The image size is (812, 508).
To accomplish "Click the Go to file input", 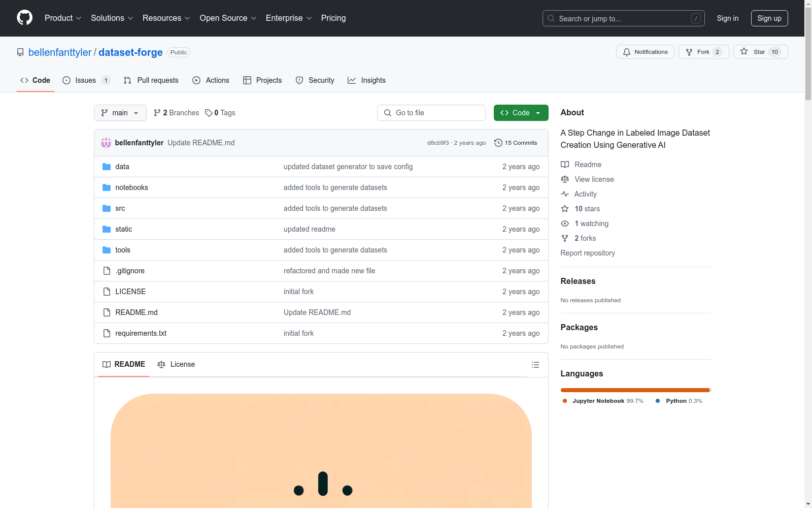I will [x=431, y=113].
